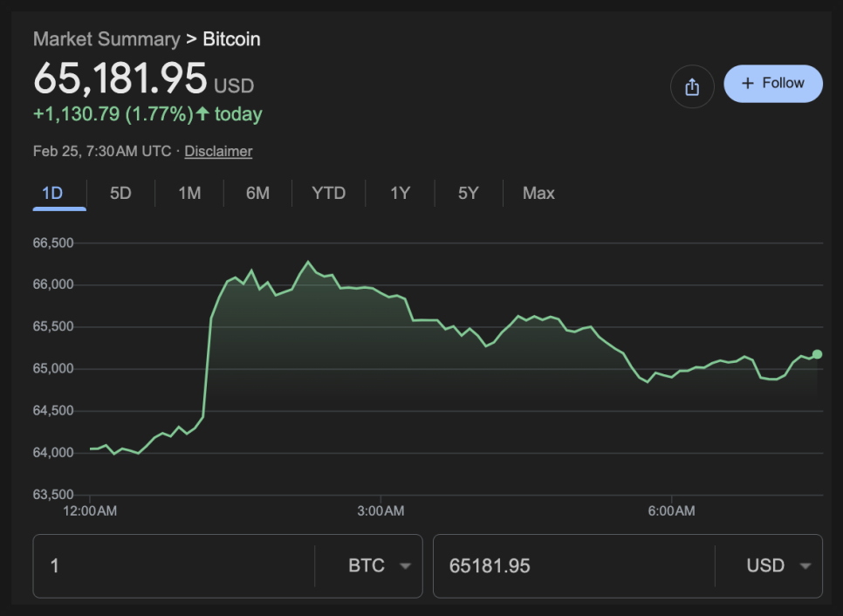Show the 1Y chart range

pos(400,193)
